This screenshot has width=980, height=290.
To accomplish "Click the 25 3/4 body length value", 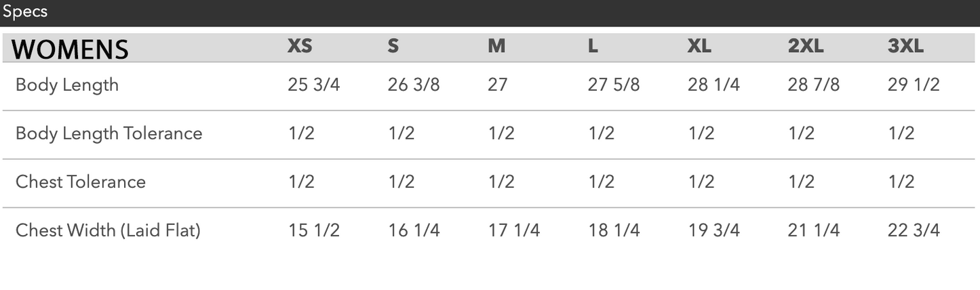I will pos(314,85).
